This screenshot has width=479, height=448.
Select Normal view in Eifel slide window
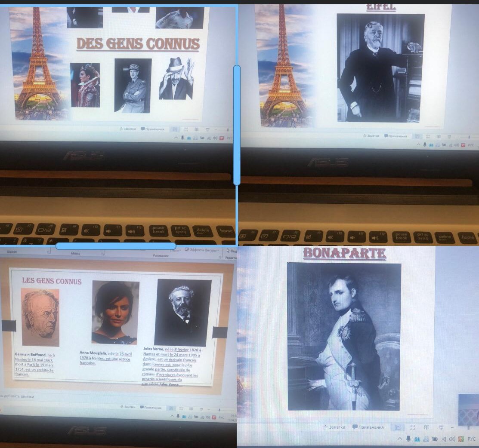417,136
